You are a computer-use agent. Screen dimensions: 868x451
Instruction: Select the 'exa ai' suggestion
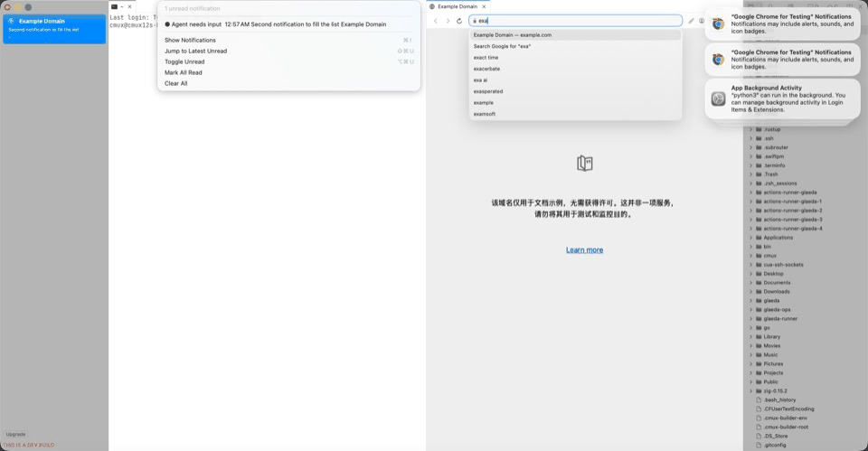click(575, 80)
